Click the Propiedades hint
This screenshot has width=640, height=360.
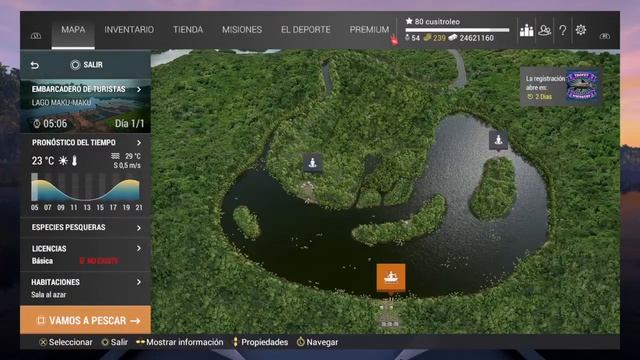pyautogui.click(x=260, y=342)
